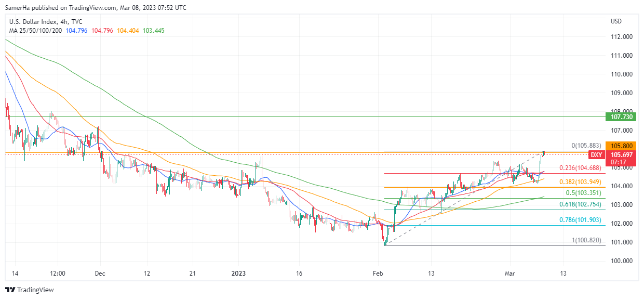Click the green 107.730 price label
This screenshot has width=644, height=299.
tap(621, 117)
